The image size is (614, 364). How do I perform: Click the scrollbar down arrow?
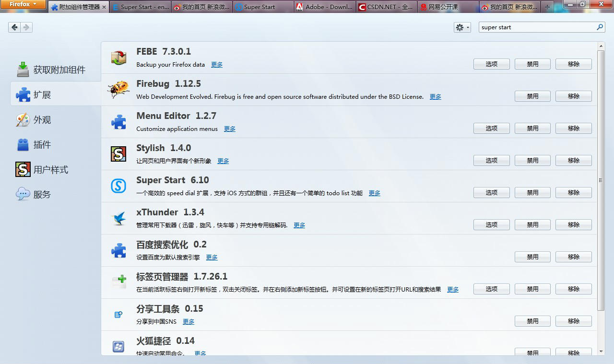click(x=601, y=352)
